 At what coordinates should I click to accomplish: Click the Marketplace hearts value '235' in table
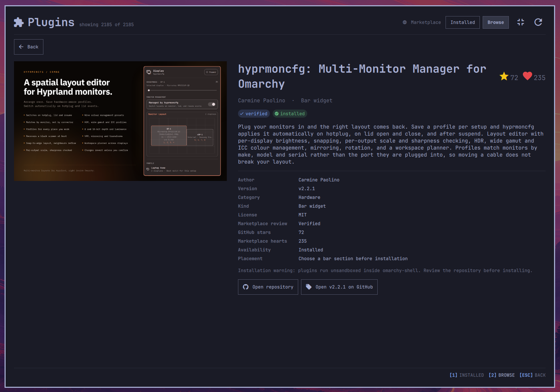pos(303,241)
